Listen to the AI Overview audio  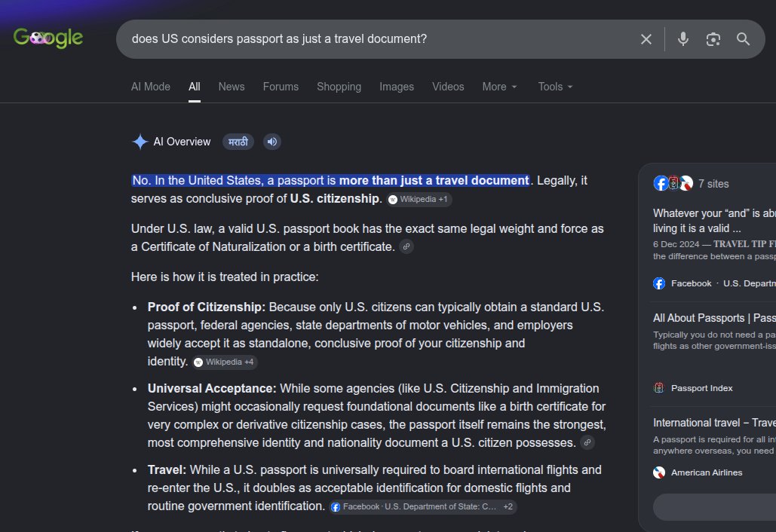271,142
